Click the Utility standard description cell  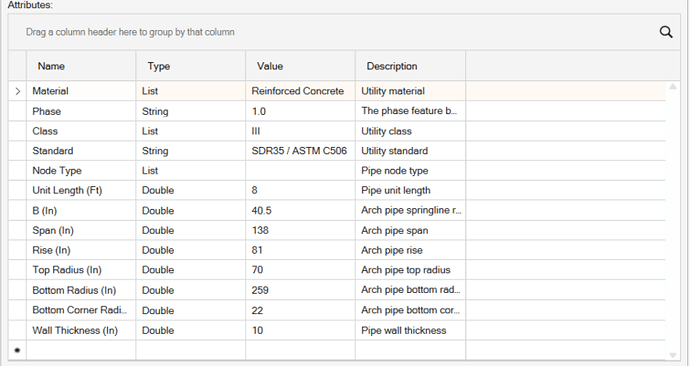point(410,151)
